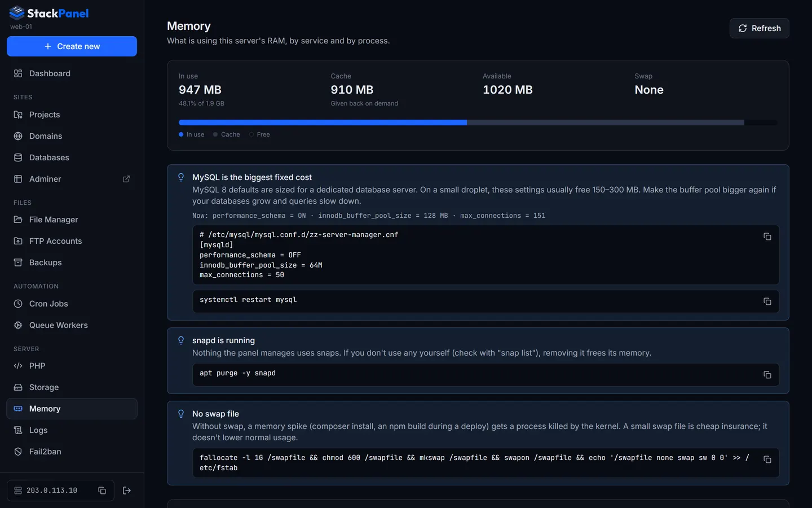Image resolution: width=812 pixels, height=508 pixels.
Task: Select the Memory sidebar item
Action: point(72,409)
